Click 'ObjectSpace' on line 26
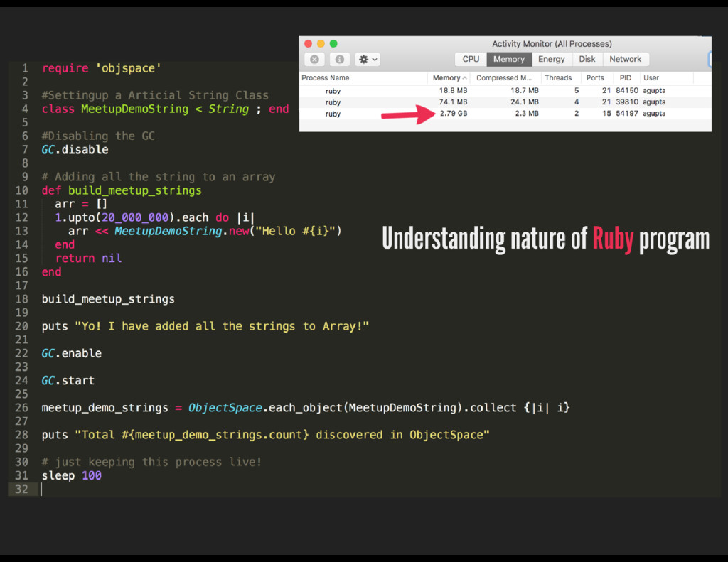 click(x=225, y=408)
